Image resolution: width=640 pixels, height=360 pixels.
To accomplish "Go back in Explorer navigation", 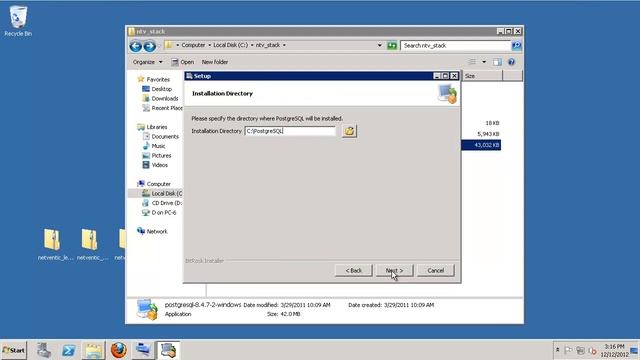I will point(136,46).
